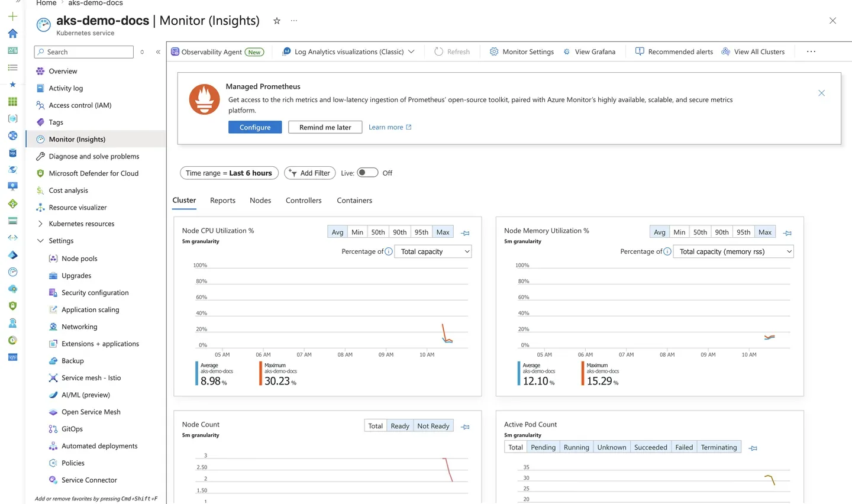This screenshot has height=504, width=852.
Task: Change the Time range Last 6 hours filter
Action: [x=229, y=173]
